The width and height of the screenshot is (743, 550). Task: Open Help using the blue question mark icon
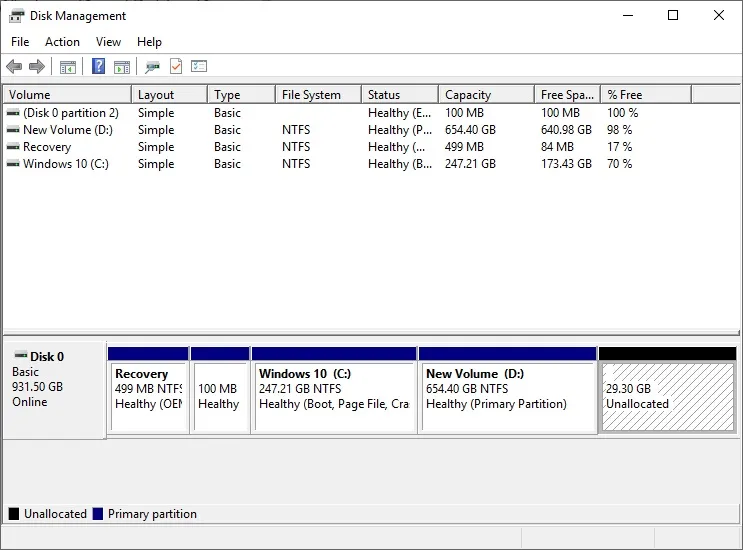tap(98, 67)
